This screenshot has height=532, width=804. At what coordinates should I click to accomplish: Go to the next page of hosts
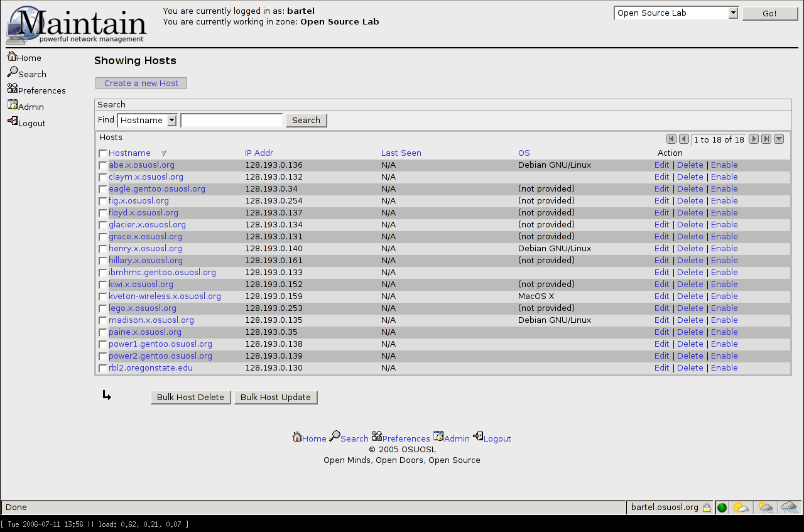(754, 139)
